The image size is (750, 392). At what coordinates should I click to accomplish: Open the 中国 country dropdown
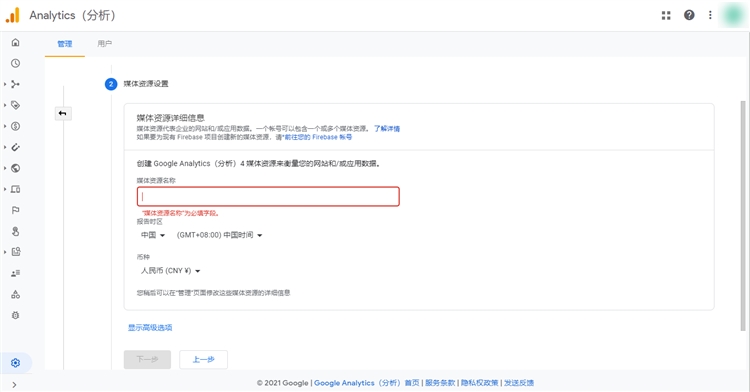coord(153,235)
